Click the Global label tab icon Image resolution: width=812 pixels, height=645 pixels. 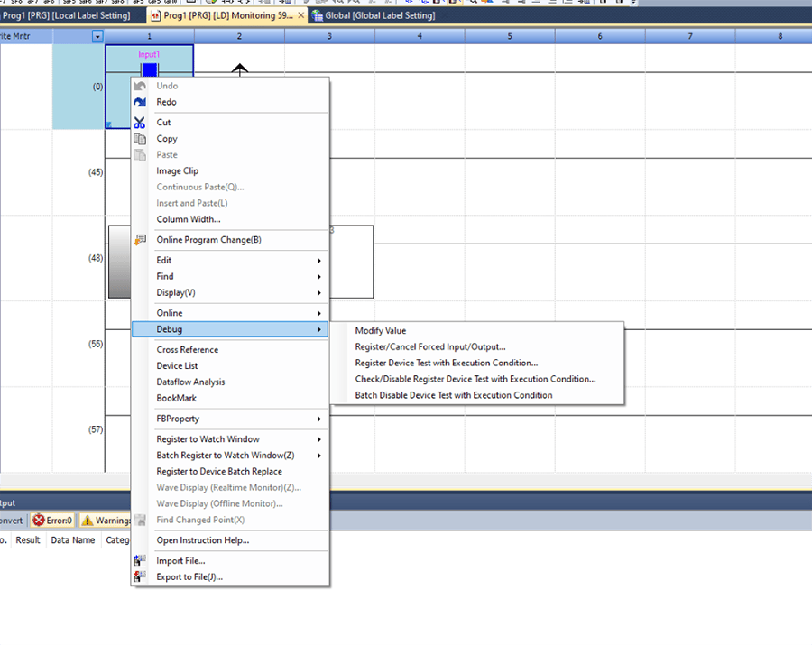(x=317, y=15)
